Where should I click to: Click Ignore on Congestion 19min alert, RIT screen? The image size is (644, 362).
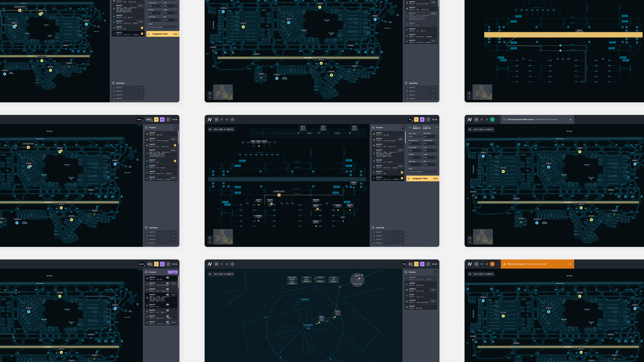[x=436, y=178]
